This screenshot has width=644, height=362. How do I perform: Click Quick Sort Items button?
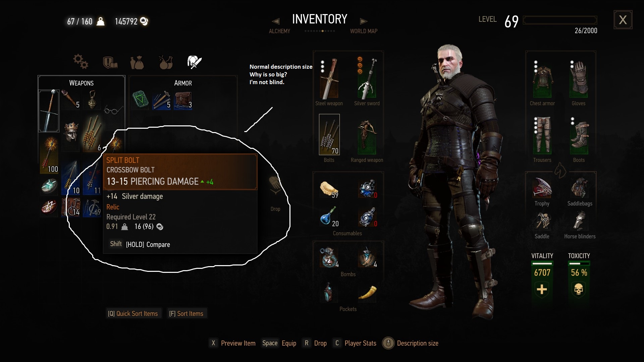coord(133,313)
